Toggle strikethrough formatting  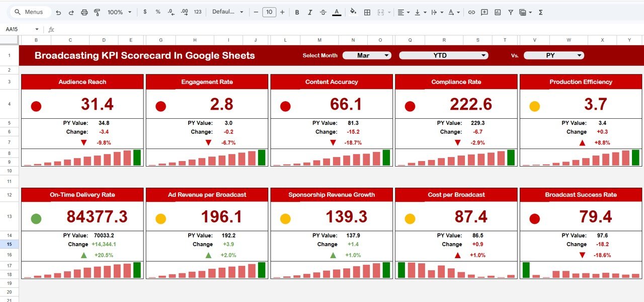tap(324, 12)
